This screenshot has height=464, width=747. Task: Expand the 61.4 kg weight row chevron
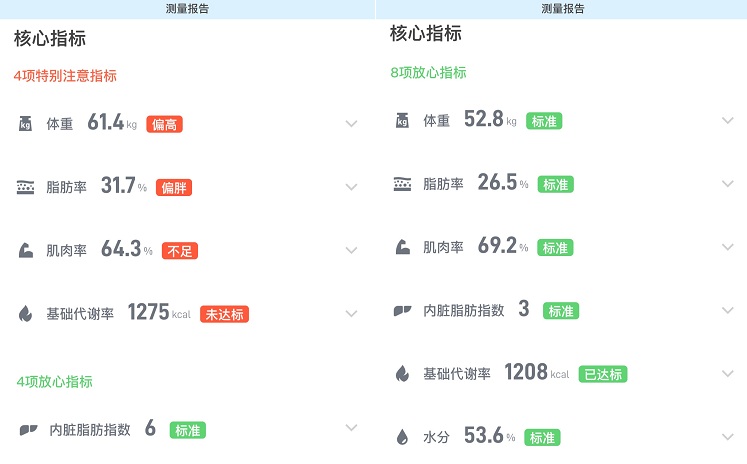[351, 124]
